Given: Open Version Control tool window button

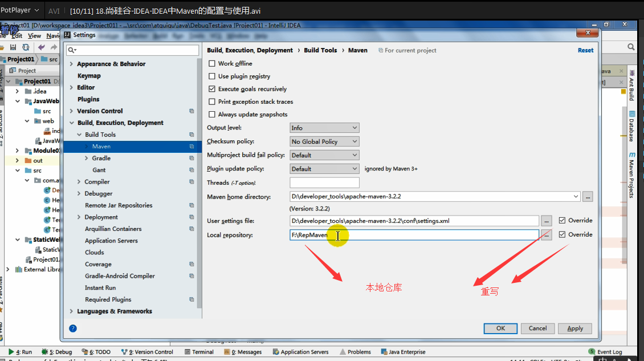Looking at the screenshot, I should point(147,352).
